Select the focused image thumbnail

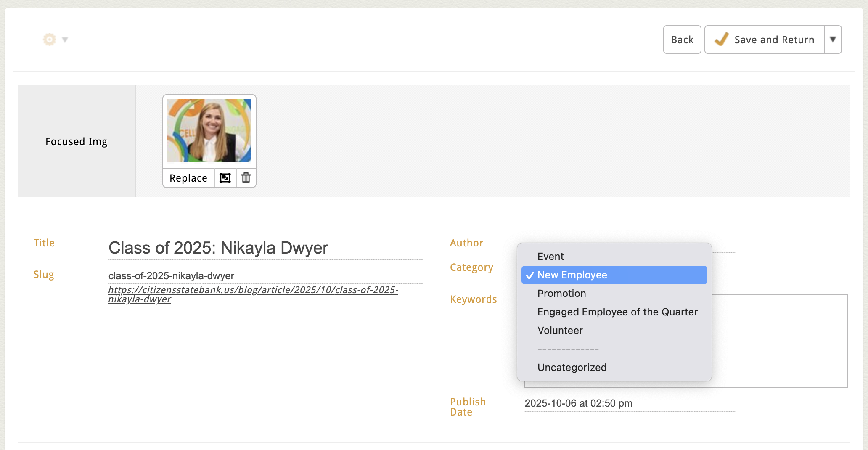click(x=209, y=131)
